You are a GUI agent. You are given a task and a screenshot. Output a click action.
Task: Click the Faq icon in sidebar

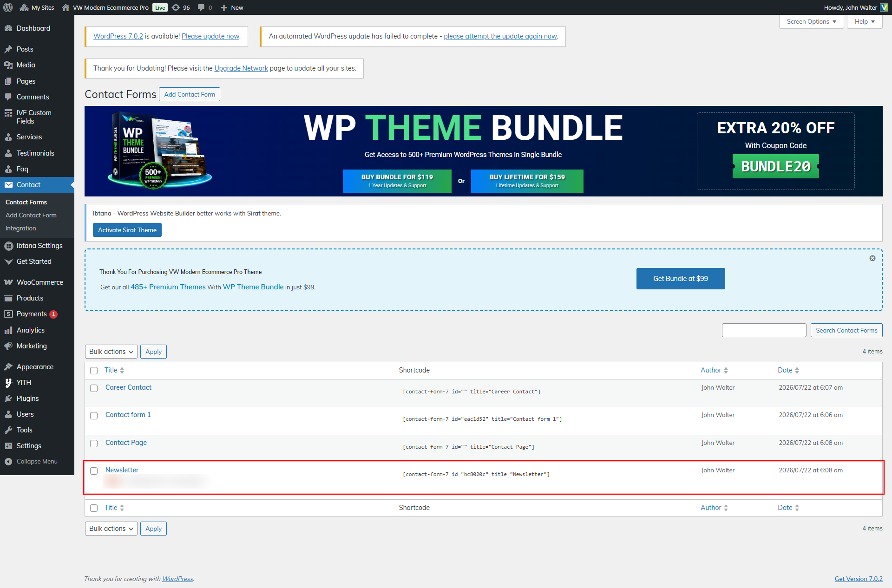point(8,169)
